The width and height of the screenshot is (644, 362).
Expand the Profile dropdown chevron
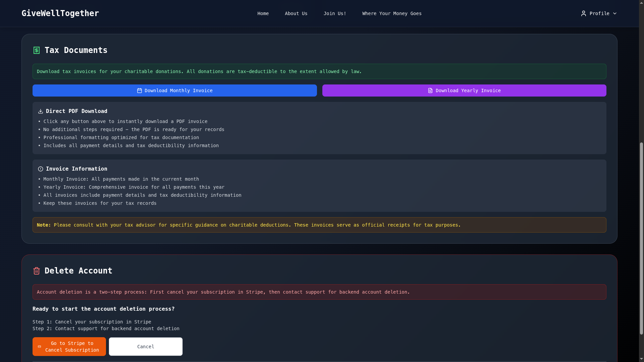click(x=615, y=13)
